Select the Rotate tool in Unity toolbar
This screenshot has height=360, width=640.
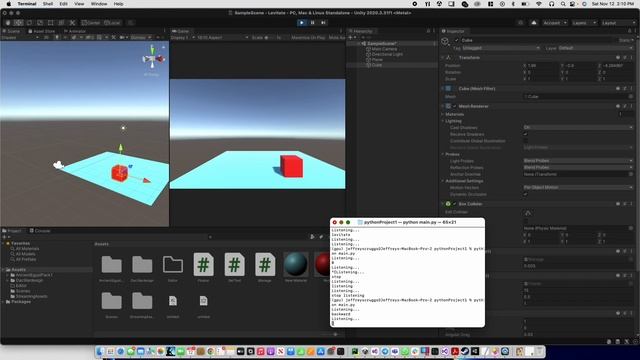29,23
